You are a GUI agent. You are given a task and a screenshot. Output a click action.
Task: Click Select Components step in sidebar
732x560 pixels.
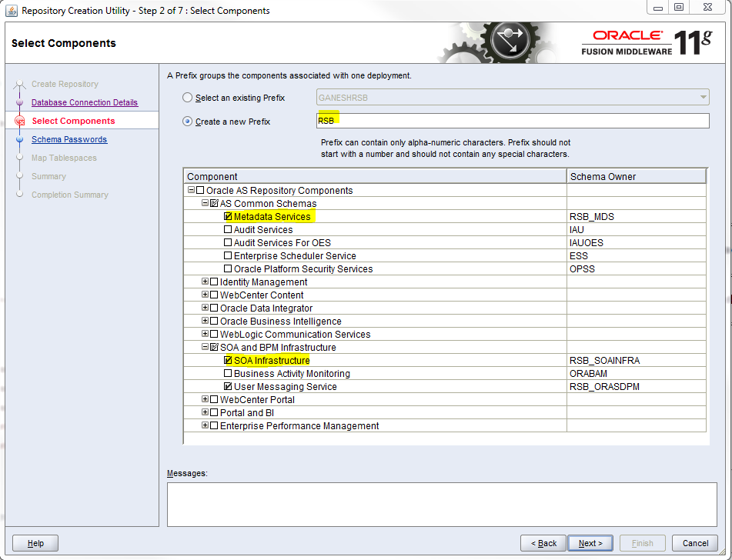click(73, 121)
